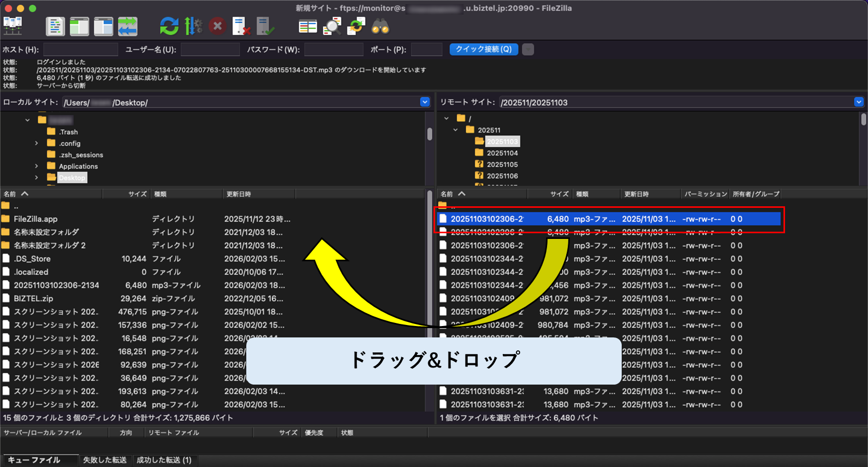This screenshot has width=868, height=467.
Task: Open the Site Manager icon
Action: tap(12, 26)
